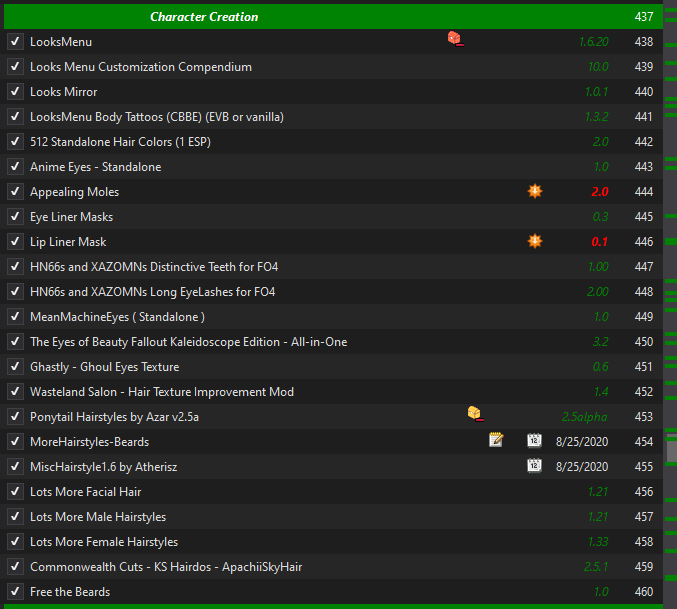Select The Eyes of Beauty Kaleidoscope name
This screenshot has height=609, width=677.
[189, 342]
